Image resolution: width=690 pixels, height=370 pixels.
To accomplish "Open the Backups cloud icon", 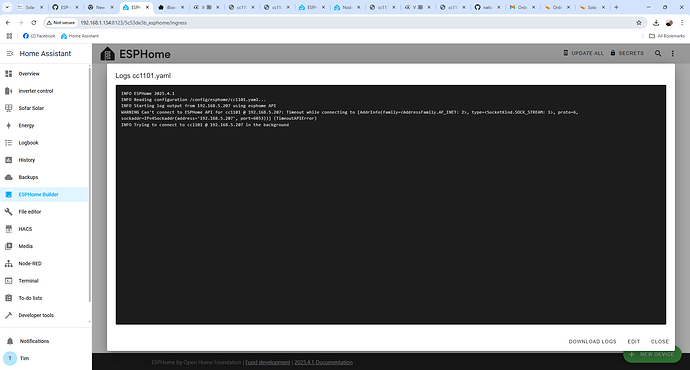I will [x=8, y=177].
